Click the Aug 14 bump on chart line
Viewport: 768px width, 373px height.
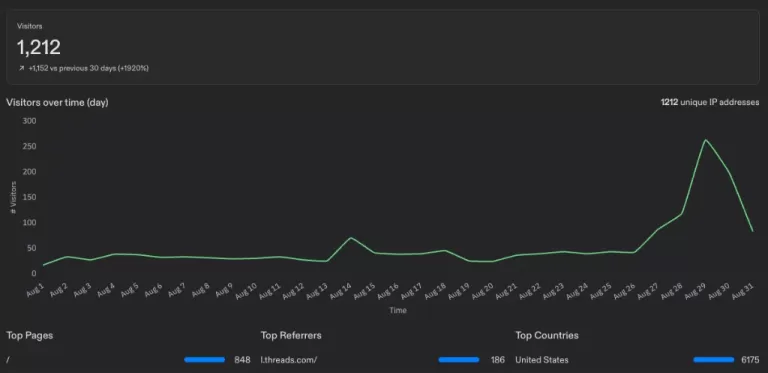(x=351, y=238)
